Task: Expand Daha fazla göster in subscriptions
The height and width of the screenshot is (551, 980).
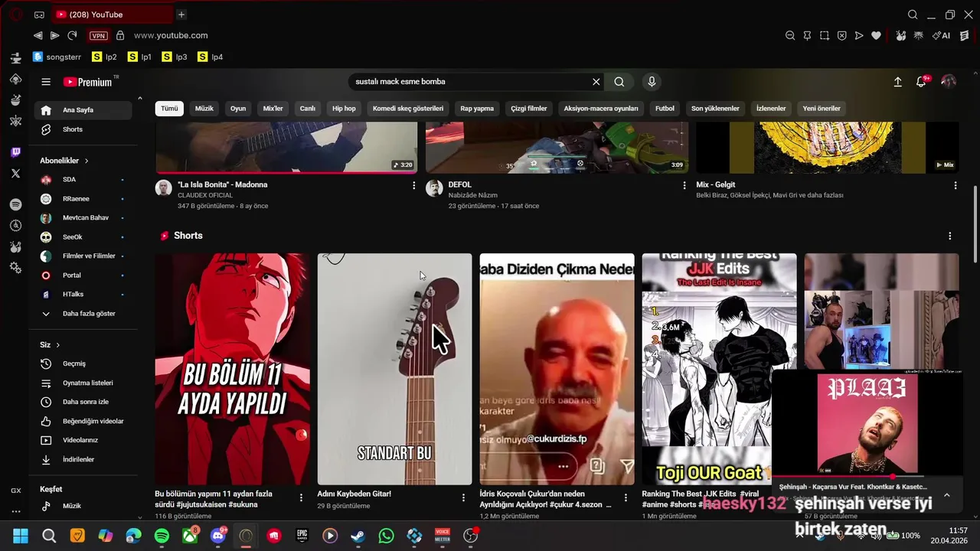Action: tap(83, 314)
